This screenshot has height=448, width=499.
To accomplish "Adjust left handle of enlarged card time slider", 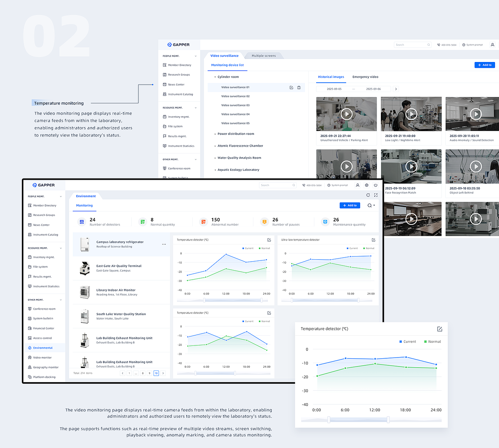I will tap(329, 420).
